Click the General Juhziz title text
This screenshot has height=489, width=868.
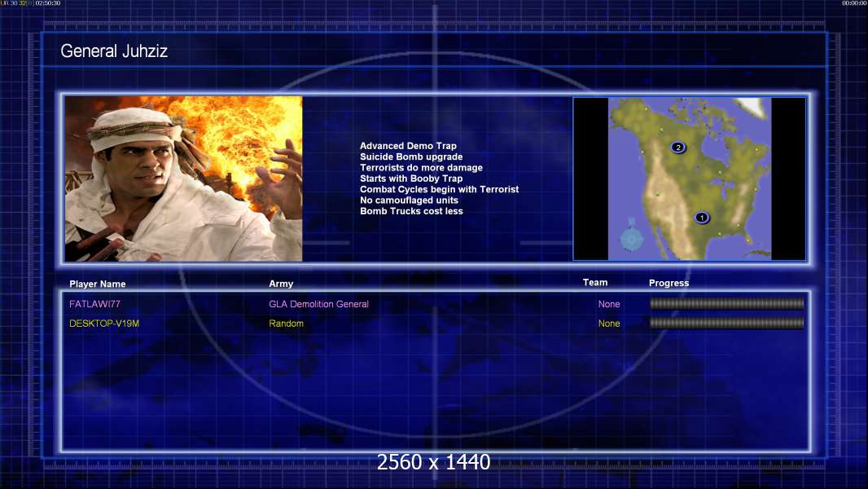coord(114,51)
